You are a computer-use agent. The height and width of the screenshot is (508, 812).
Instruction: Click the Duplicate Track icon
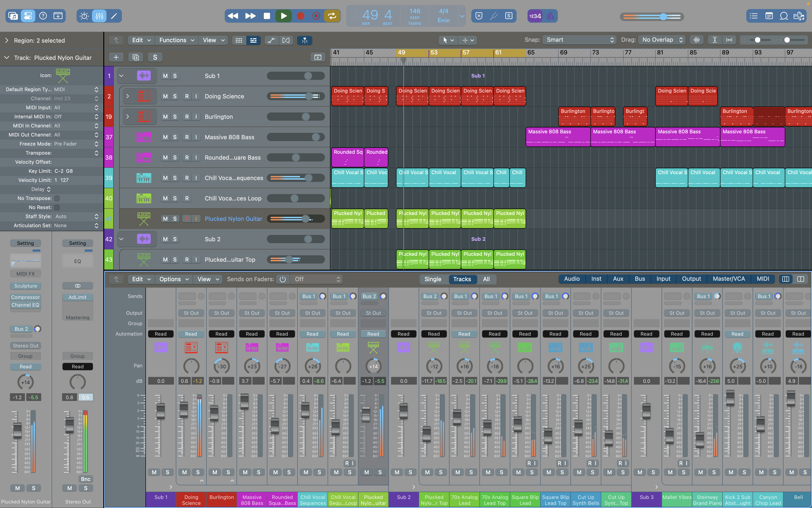(136, 57)
